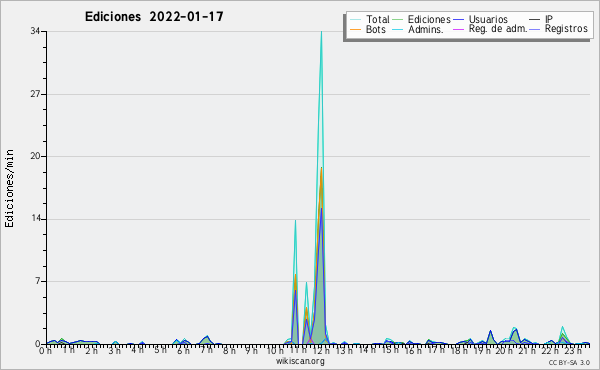The width and height of the screenshot is (600, 370).
Task: Click the peak of 14 near 11 h
Action: (x=295, y=221)
